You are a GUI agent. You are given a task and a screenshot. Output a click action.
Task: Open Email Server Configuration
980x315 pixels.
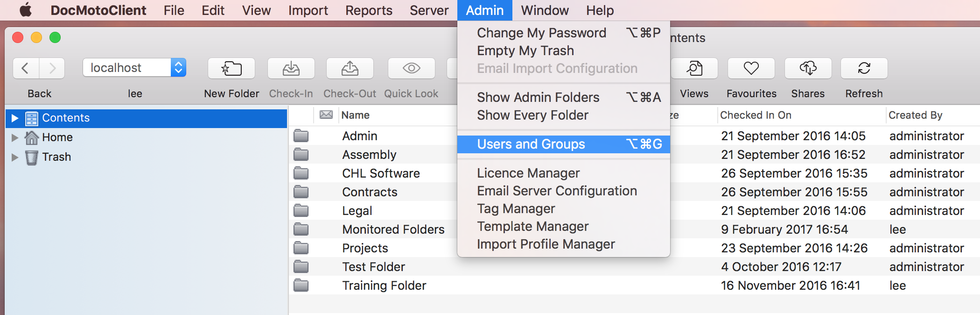click(x=564, y=191)
